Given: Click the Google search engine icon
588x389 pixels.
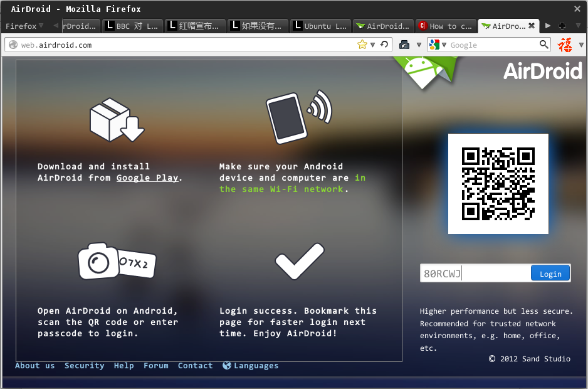Looking at the screenshot, I should tap(434, 45).
